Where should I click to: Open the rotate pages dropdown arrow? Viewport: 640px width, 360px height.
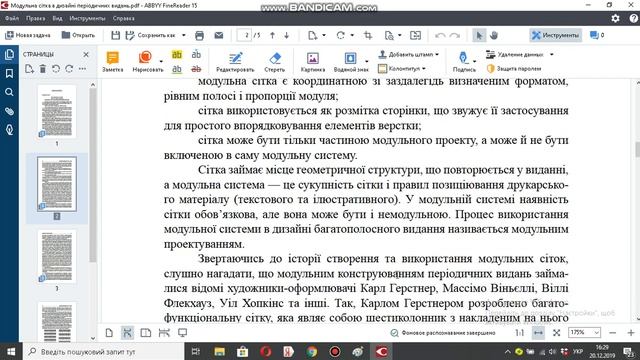(352, 36)
